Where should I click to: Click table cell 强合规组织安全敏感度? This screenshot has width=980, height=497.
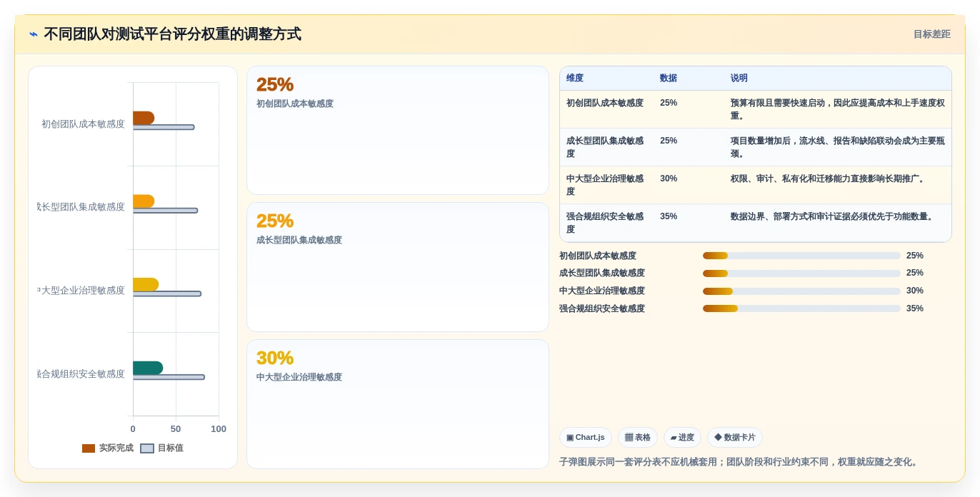[x=605, y=223]
